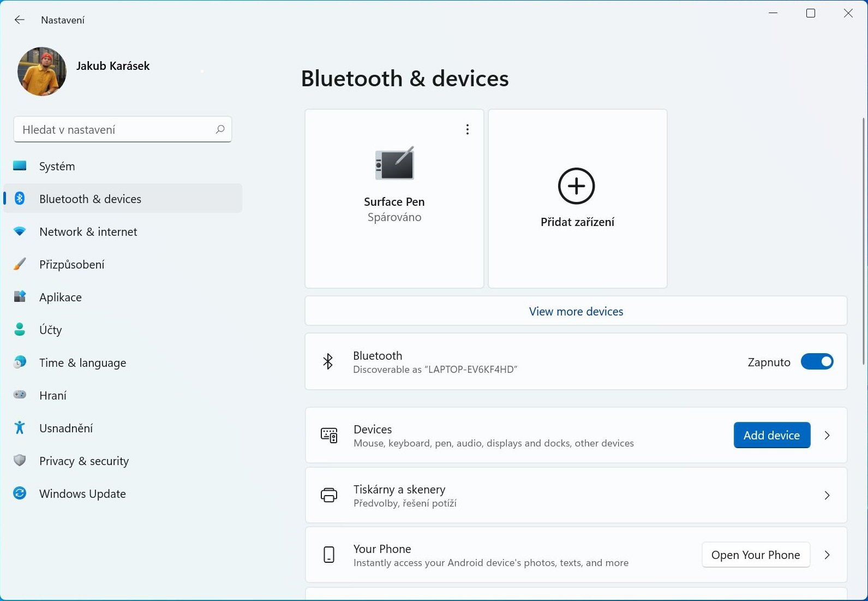Switch to Aplikace settings

pyautogui.click(x=123, y=297)
